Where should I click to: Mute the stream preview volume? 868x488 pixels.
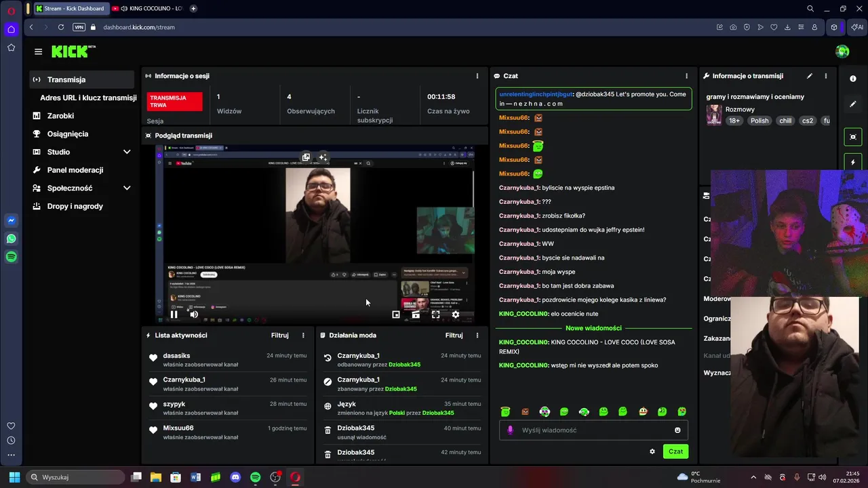tap(194, 314)
